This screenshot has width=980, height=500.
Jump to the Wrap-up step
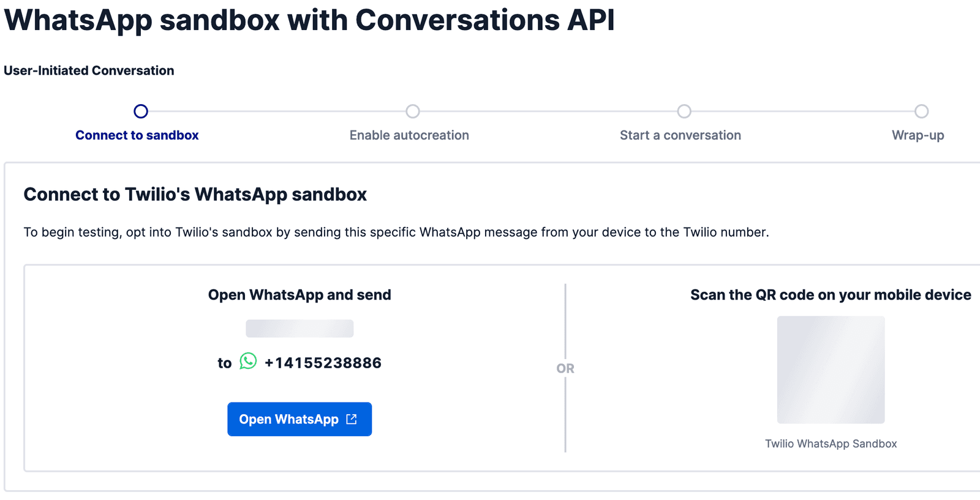[917, 135]
